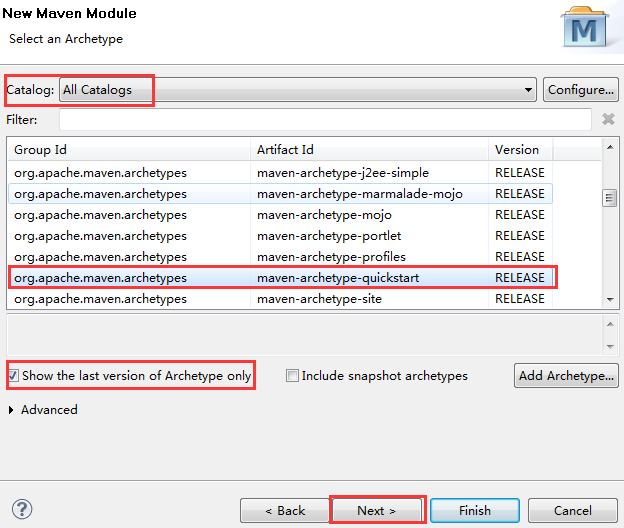Select the maven-archetype-marmalade-mojo row
The height and width of the screenshot is (528, 624).
coord(280,194)
